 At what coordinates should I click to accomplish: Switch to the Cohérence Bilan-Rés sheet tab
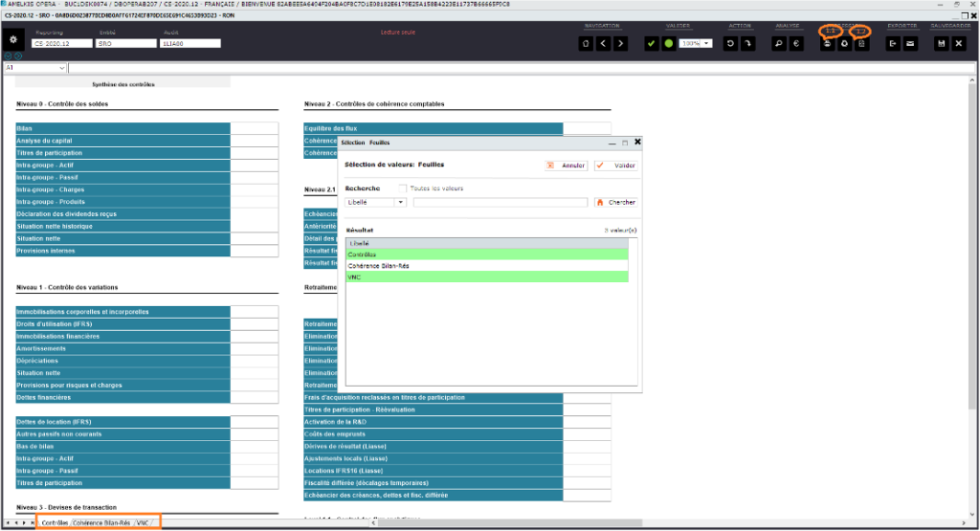[x=101, y=523]
